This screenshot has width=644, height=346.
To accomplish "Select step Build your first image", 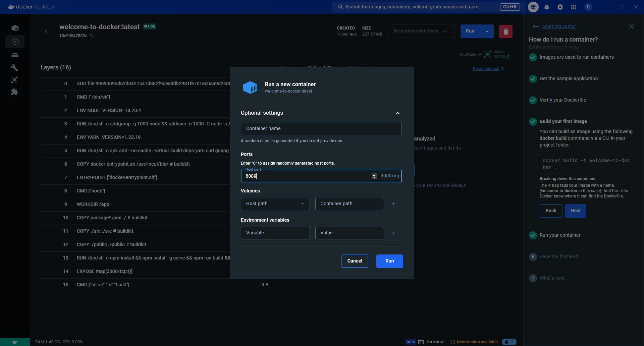I will tap(563, 122).
